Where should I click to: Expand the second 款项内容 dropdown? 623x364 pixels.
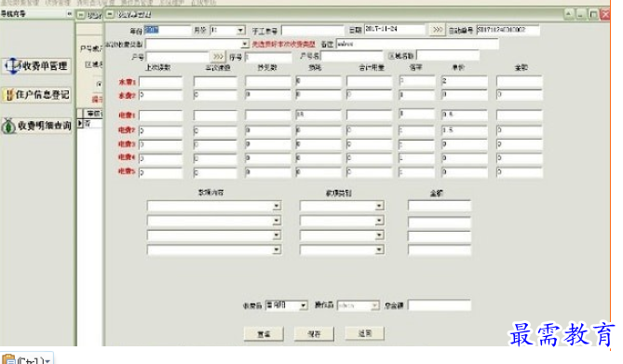click(277, 221)
